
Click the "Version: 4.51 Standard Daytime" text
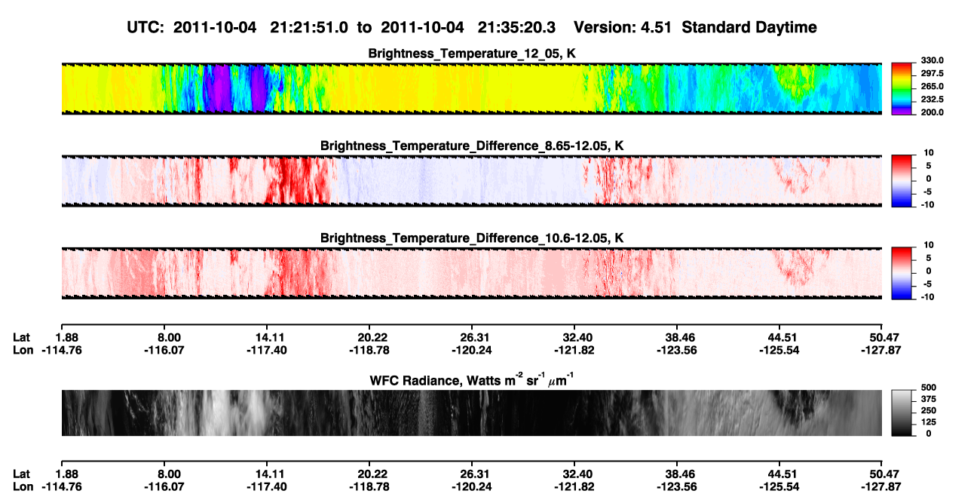695,27
